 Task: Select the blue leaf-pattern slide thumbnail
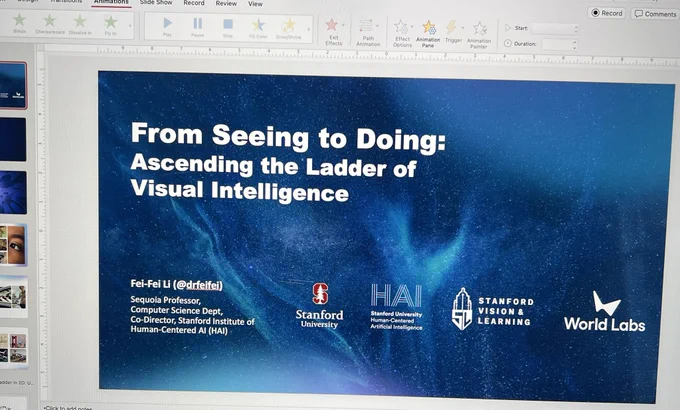(x=13, y=192)
